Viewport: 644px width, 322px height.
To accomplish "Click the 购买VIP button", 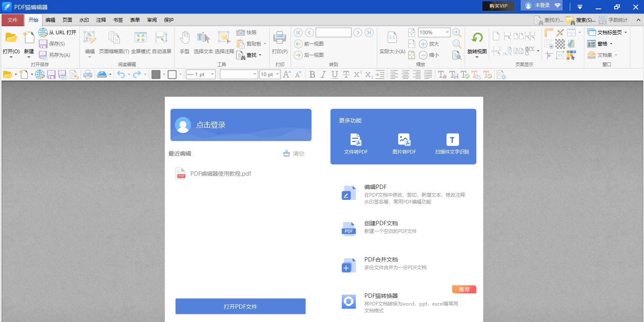I will pyautogui.click(x=498, y=6).
